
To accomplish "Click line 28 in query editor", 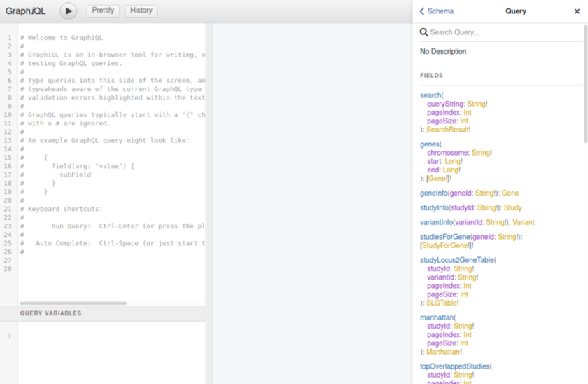I will point(112,269).
